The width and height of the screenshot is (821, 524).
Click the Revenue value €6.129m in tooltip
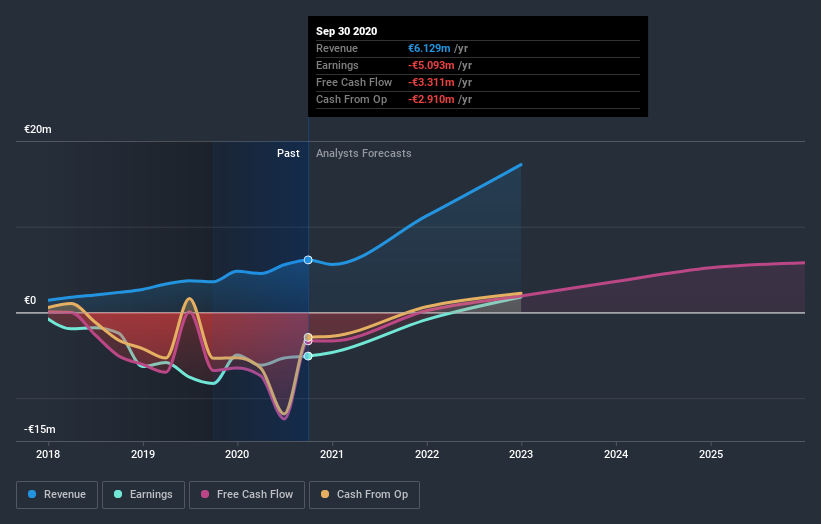pos(429,48)
